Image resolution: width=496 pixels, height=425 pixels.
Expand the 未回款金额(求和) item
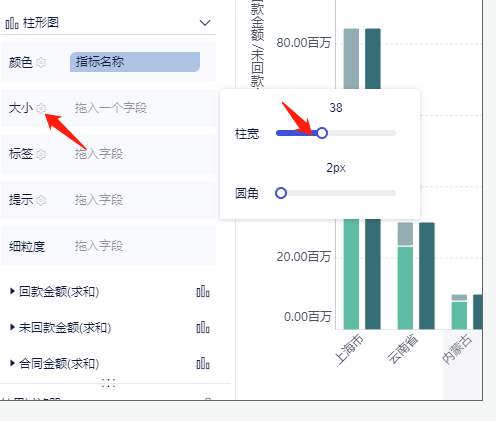click(x=12, y=327)
